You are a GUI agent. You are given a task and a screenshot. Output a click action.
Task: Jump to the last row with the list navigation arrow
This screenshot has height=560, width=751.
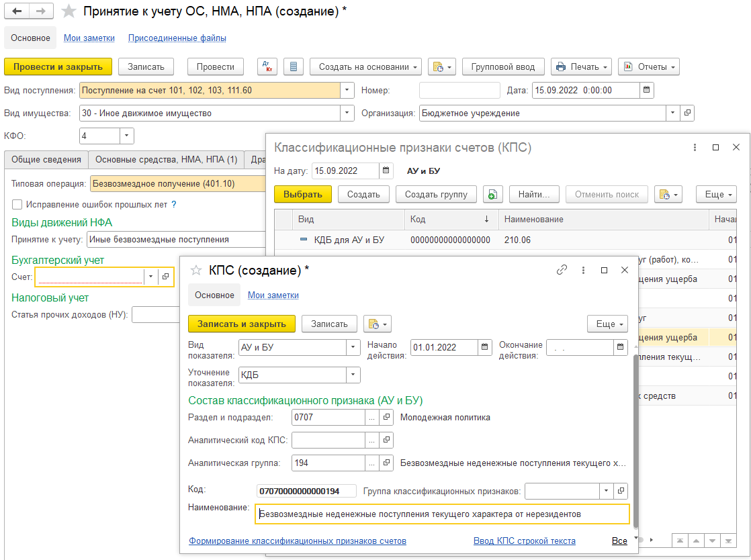728,541
